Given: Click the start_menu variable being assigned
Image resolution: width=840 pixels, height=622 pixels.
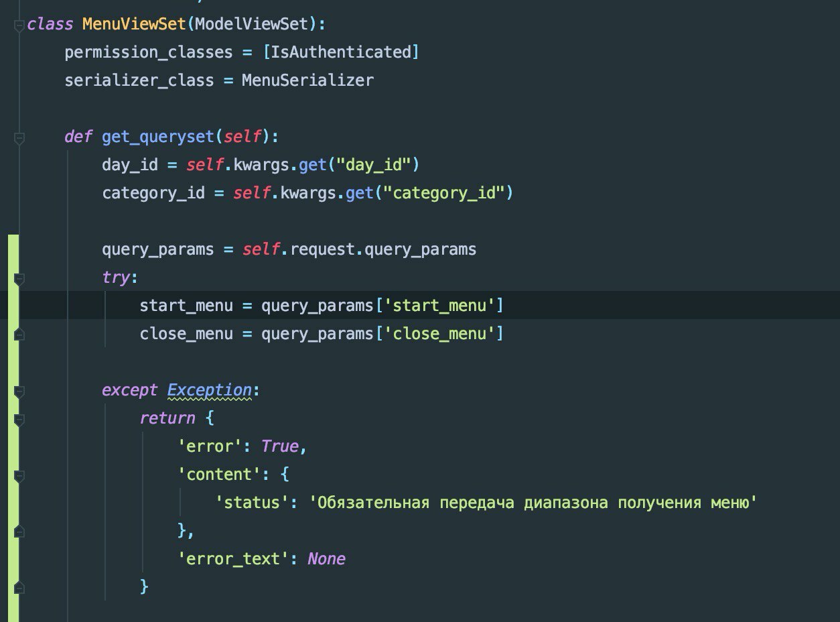Looking at the screenshot, I should 186,306.
